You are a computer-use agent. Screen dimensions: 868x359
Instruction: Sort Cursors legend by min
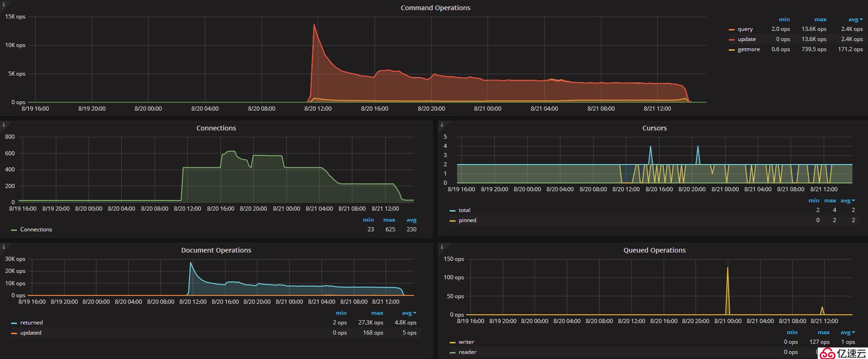814,200
